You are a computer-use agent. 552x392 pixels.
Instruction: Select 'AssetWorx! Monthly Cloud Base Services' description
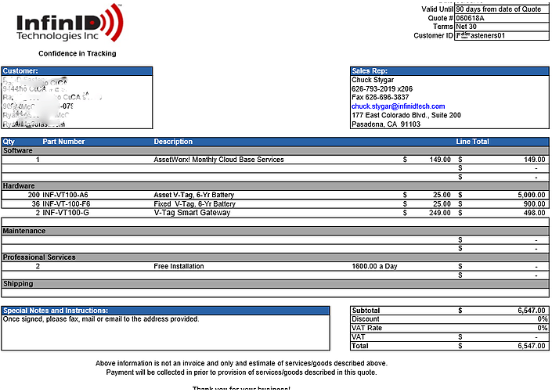pyautogui.click(x=218, y=160)
